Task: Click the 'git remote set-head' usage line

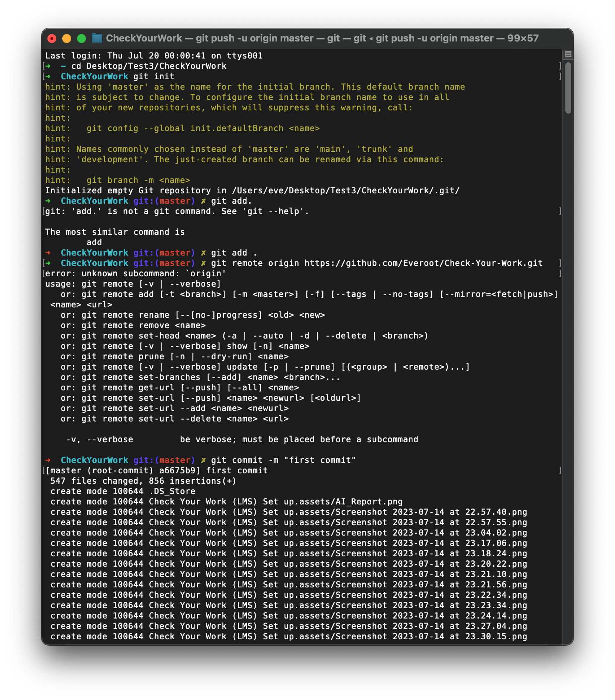Action: pos(245,336)
